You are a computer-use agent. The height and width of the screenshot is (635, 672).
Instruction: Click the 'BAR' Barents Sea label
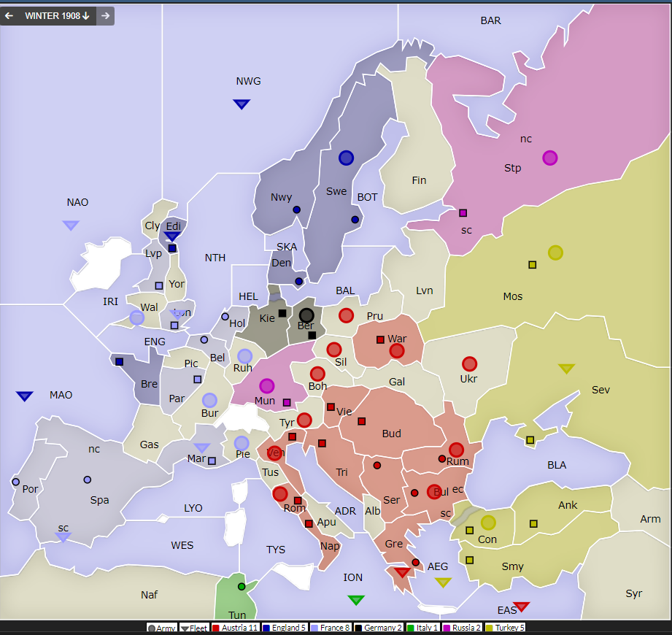491,20
